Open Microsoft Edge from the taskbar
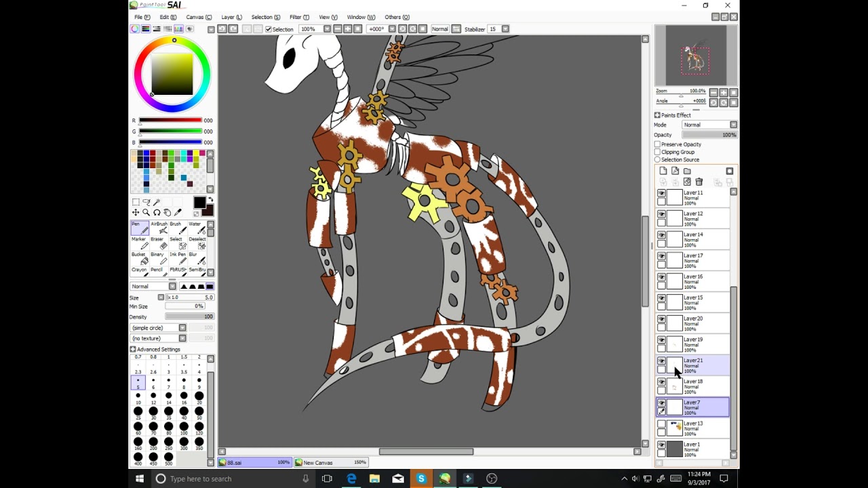The image size is (868, 488). coord(351,479)
